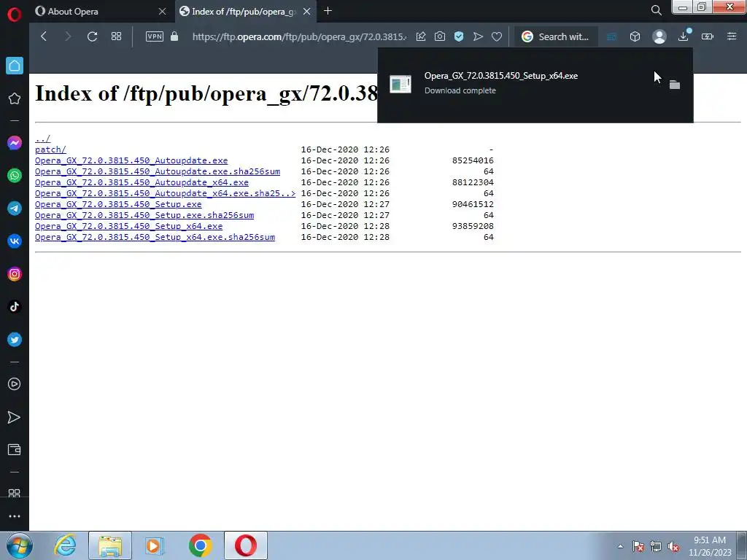Open the Opera main menu logo

point(15,15)
